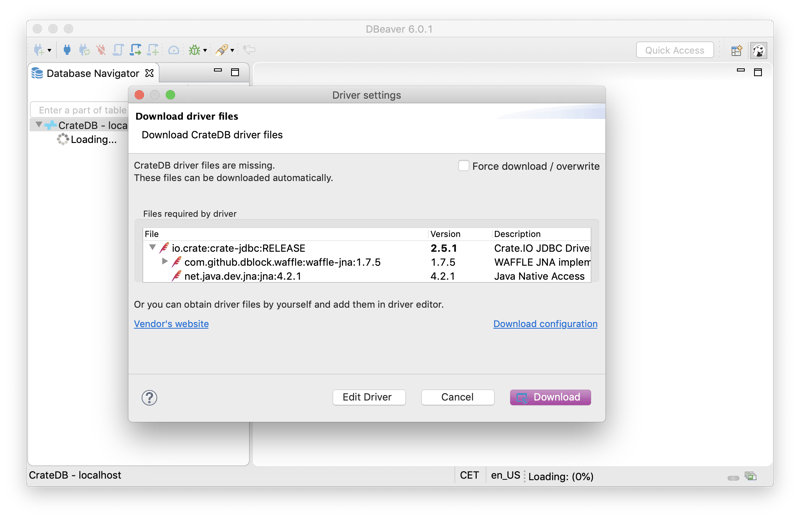Click version 2.5.1 cell
This screenshot has width=800, height=519.
[443, 248]
